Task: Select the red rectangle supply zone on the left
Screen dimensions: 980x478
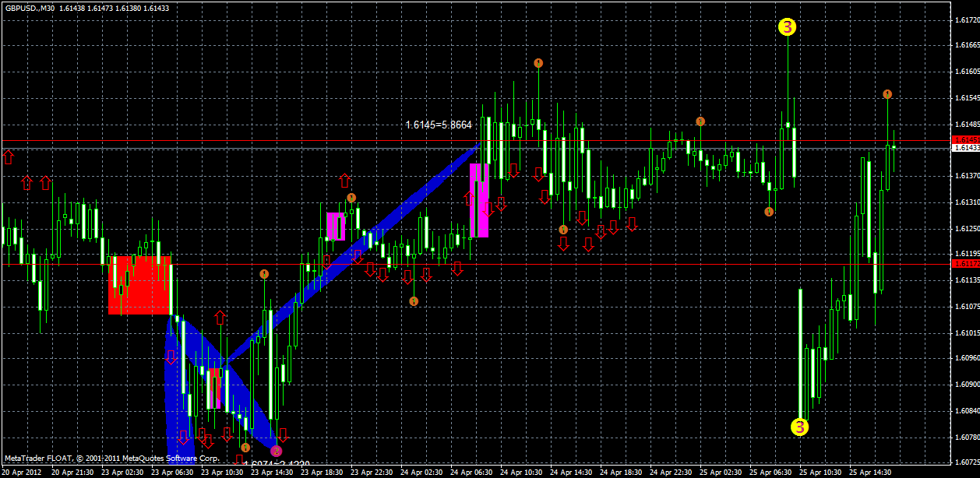Action: [140, 284]
